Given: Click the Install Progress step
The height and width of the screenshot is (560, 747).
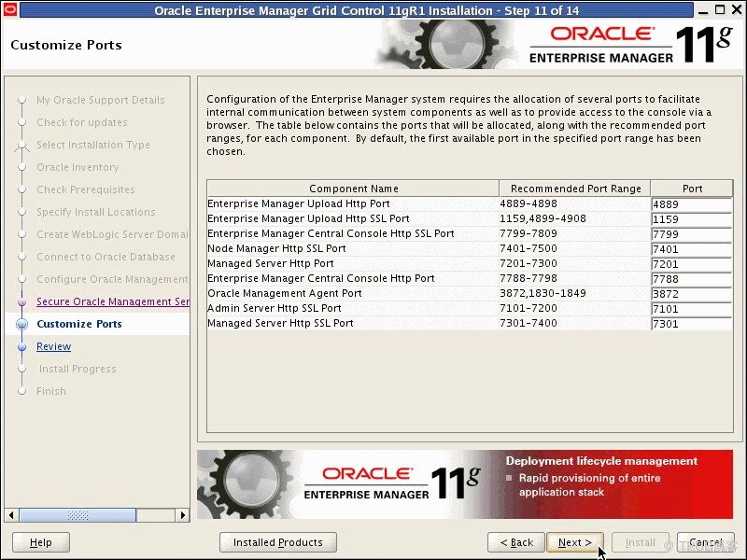Looking at the screenshot, I should coord(78,369).
